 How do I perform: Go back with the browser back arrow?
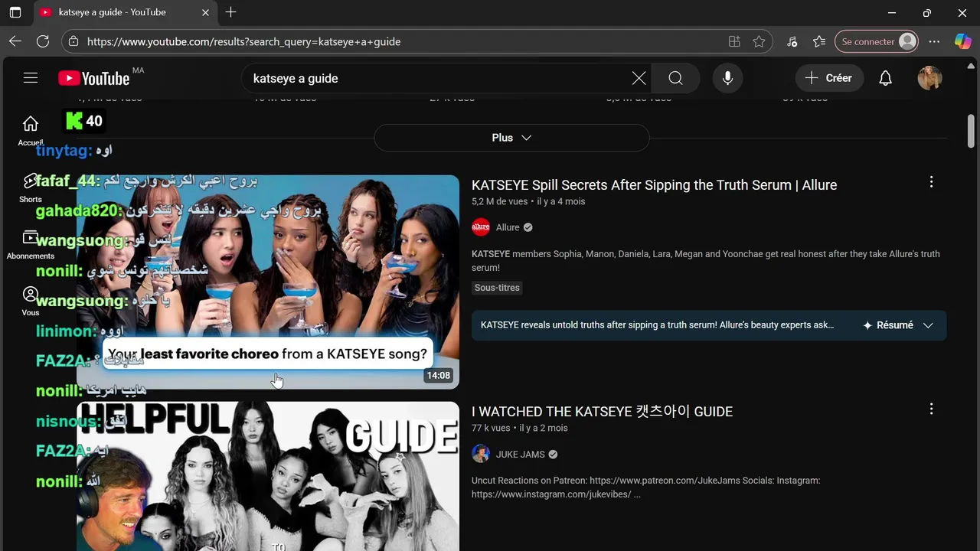point(15,41)
